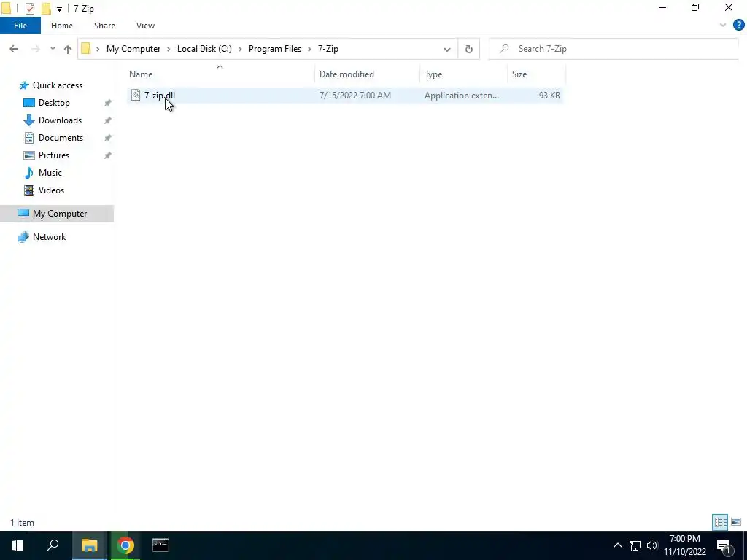Expand chevron after Local Disk (C:) breadcrumb
This screenshot has width=747, height=560.
tap(240, 49)
